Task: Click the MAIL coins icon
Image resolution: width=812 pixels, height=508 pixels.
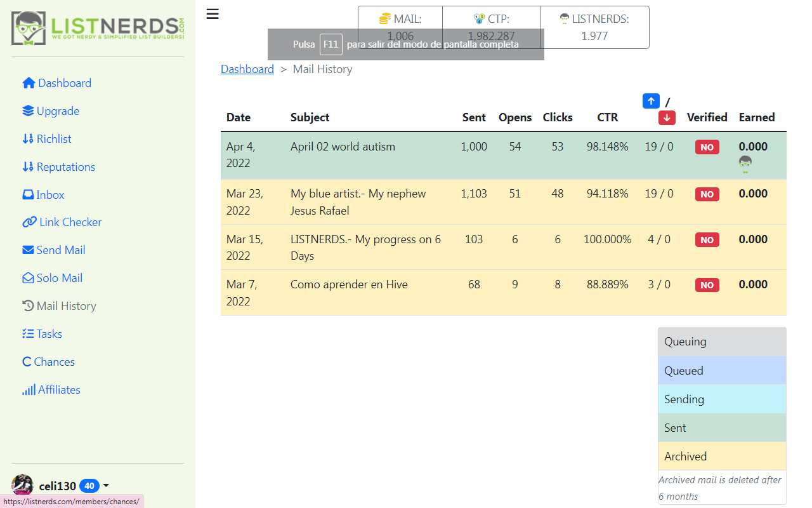Action: pos(385,19)
